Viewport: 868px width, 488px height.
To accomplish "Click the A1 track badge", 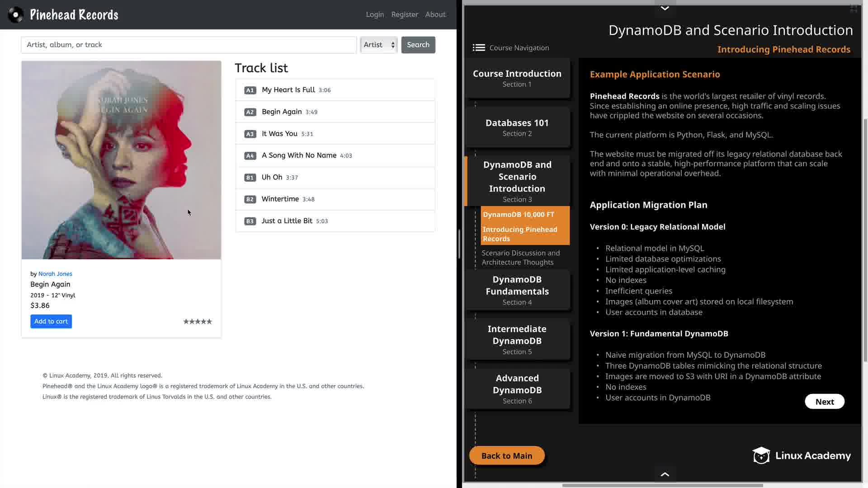I will (250, 90).
